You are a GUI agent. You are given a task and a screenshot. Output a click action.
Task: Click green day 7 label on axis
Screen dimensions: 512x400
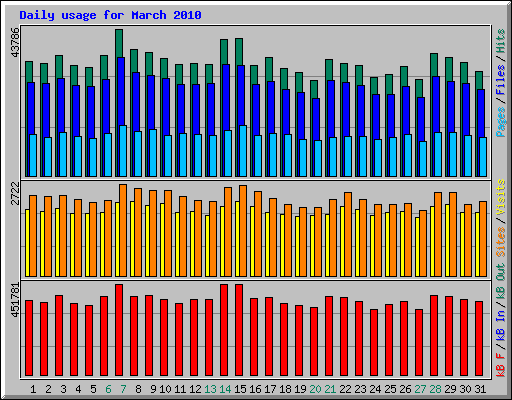pos(123,389)
